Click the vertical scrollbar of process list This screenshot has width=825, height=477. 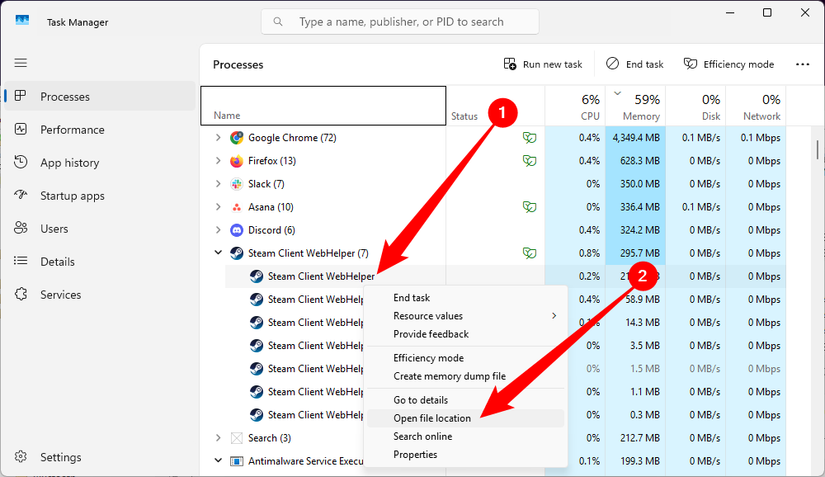(x=818, y=150)
